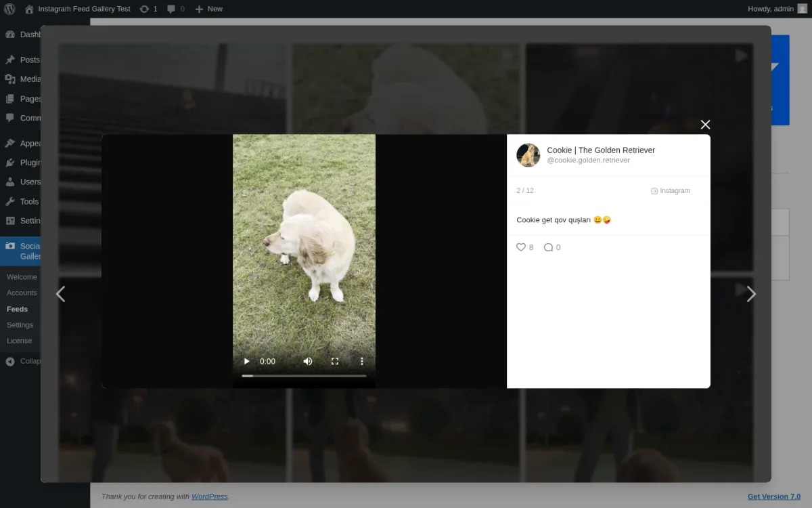The height and width of the screenshot is (508, 812).
Task: Click the @cookie.golden.retriever handle
Action: pos(588,161)
